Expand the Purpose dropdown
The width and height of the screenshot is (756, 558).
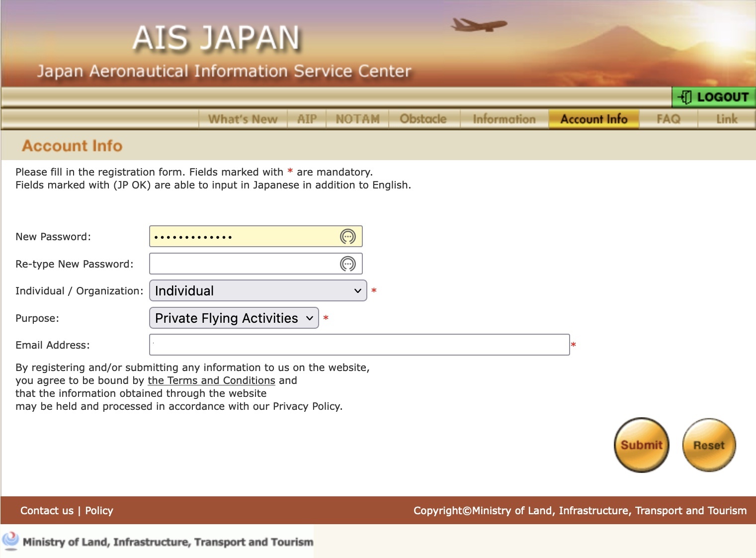pos(234,318)
